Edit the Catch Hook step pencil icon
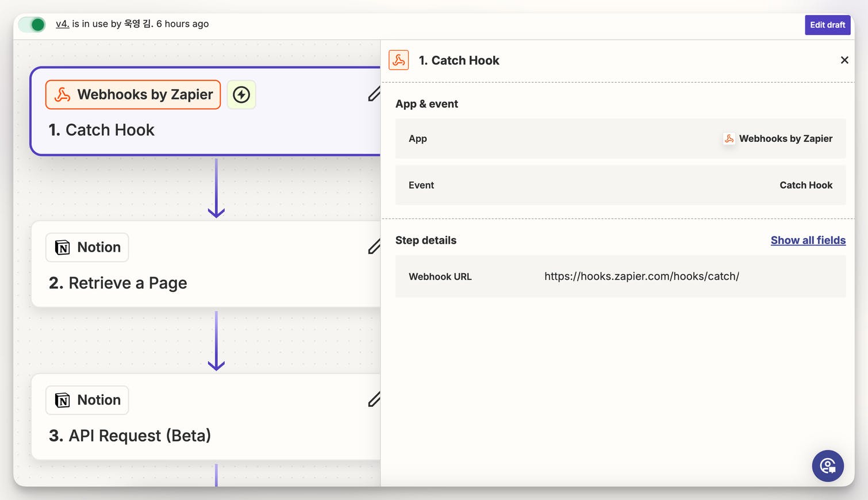The image size is (868, 500). pyautogui.click(x=374, y=94)
